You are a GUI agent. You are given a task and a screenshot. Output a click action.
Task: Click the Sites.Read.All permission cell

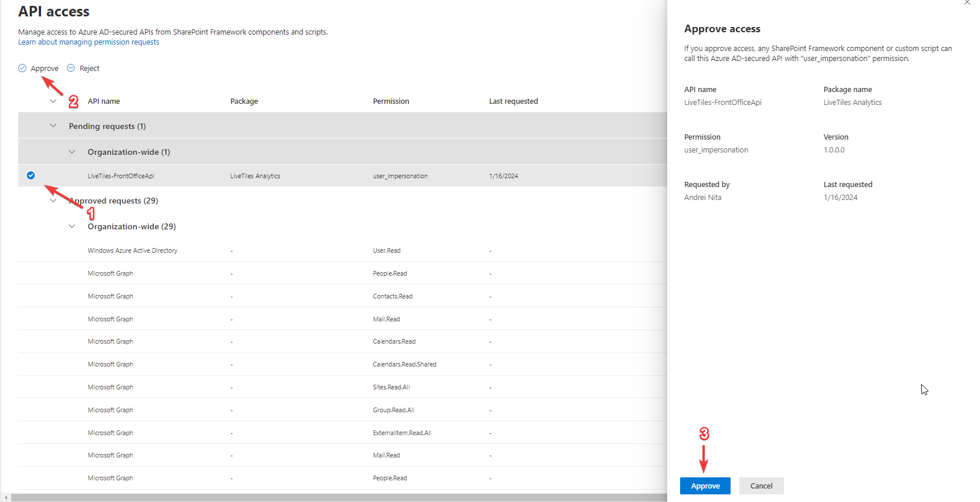(391, 387)
